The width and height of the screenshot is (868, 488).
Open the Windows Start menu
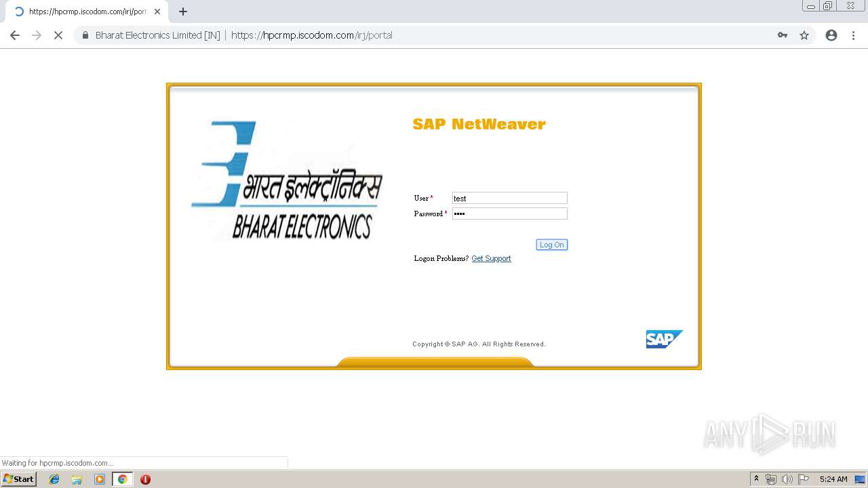[19, 479]
